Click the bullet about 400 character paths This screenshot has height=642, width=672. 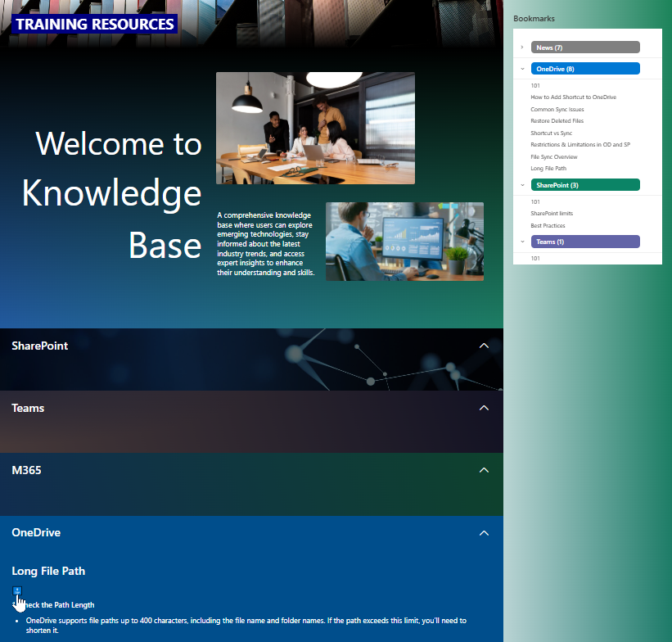[x=246, y=626]
